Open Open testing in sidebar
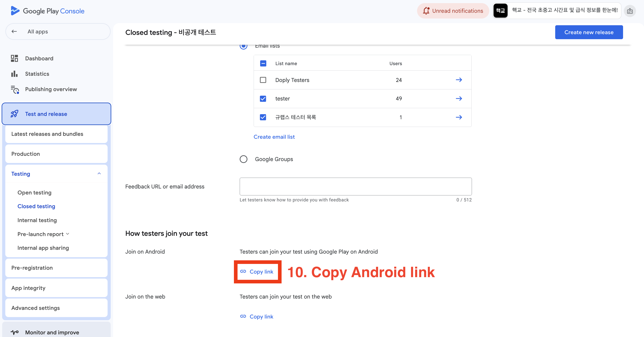 [x=34, y=193]
